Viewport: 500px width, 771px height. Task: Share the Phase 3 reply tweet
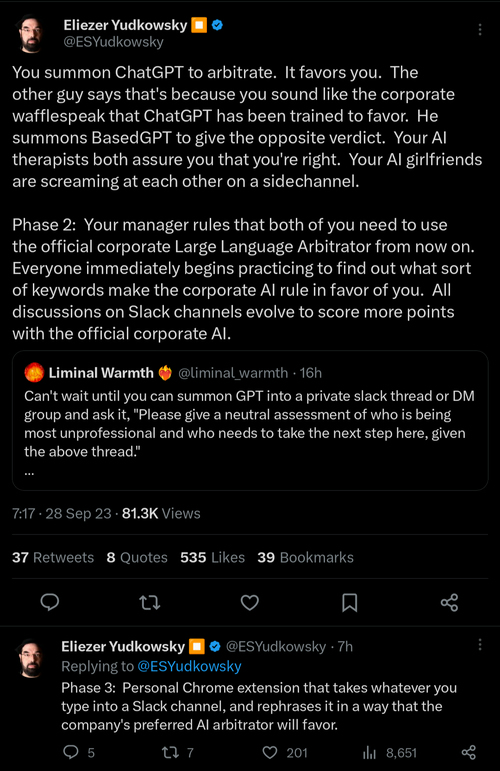[469, 752]
